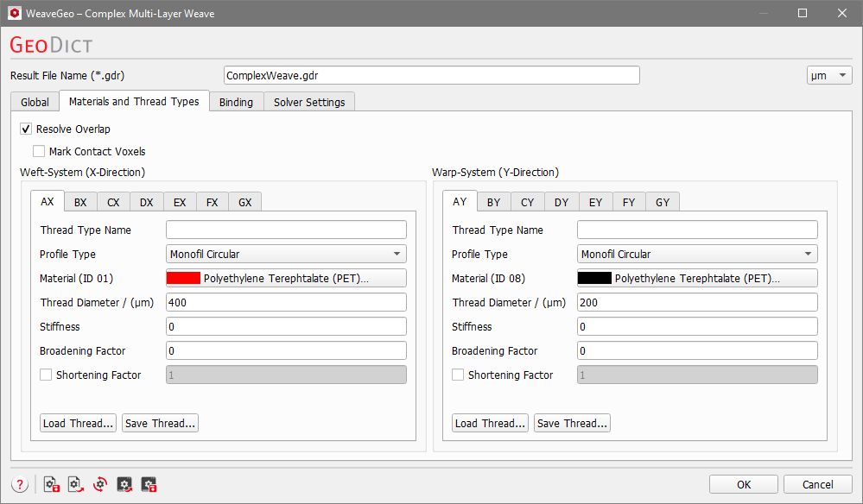The width and height of the screenshot is (863, 504).
Task: Enable the Mark Contact Voxels checkbox
Action: pyautogui.click(x=39, y=152)
